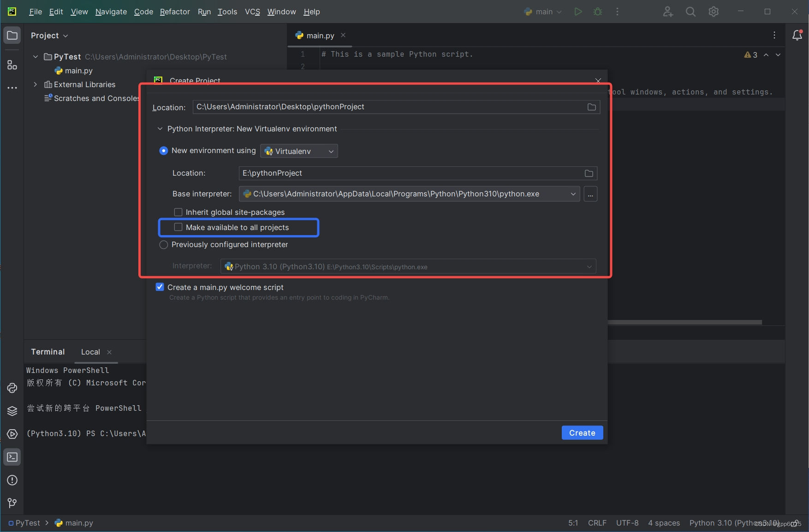Select main.py in project tree
This screenshot has width=809, height=532.
(x=74, y=71)
